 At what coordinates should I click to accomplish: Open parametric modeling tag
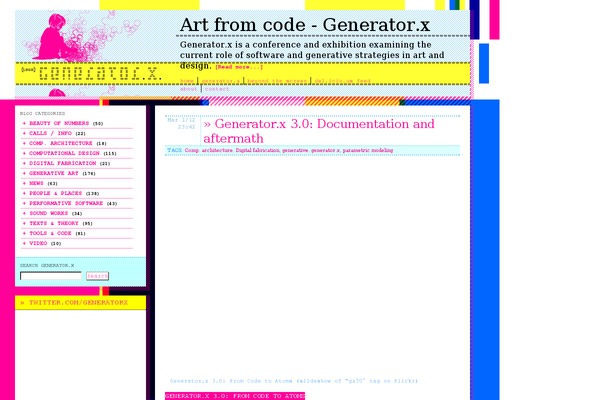point(368,150)
